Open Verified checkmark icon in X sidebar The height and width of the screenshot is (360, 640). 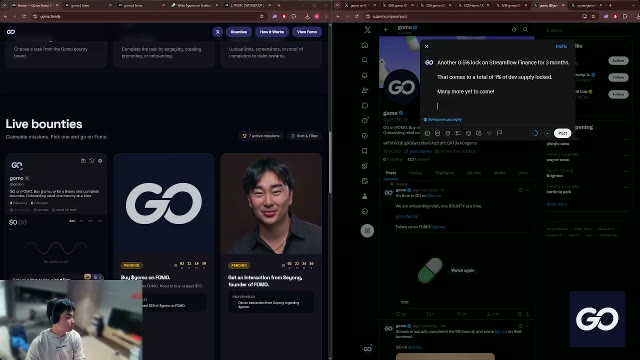(x=365, y=136)
